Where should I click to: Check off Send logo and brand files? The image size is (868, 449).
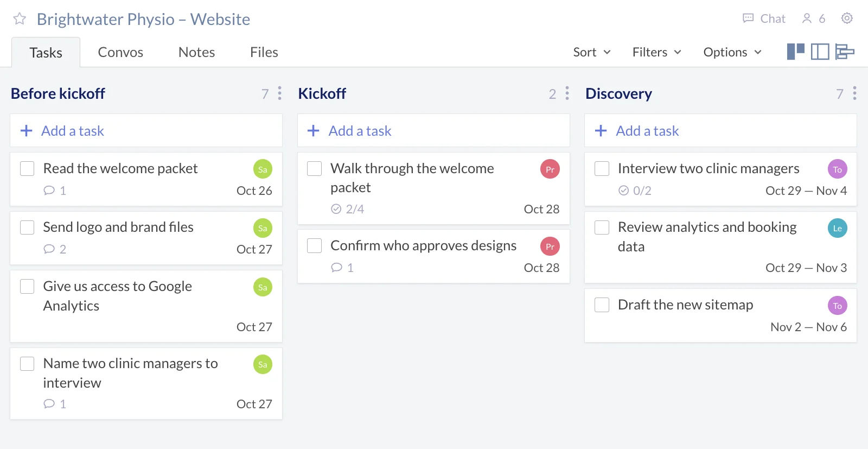pos(27,227)
